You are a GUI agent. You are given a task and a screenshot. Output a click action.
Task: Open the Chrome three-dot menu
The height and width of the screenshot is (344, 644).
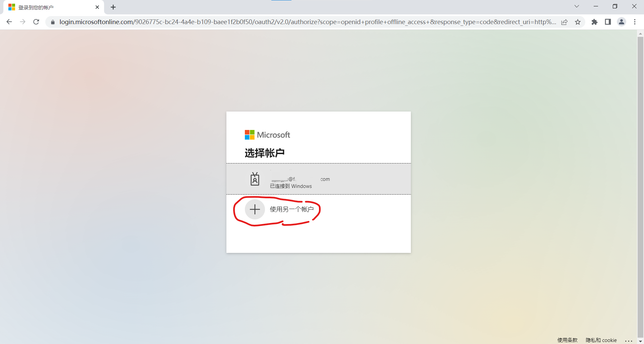click(x=635, y=22)
